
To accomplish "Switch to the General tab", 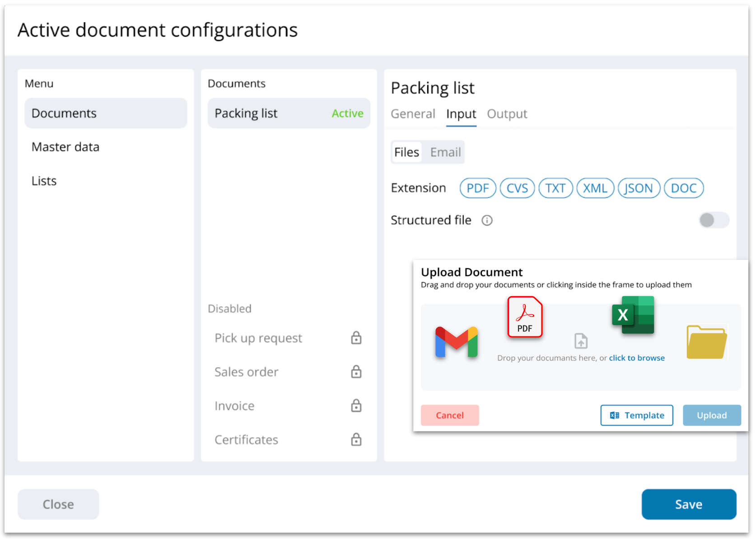I will [413, 114].
